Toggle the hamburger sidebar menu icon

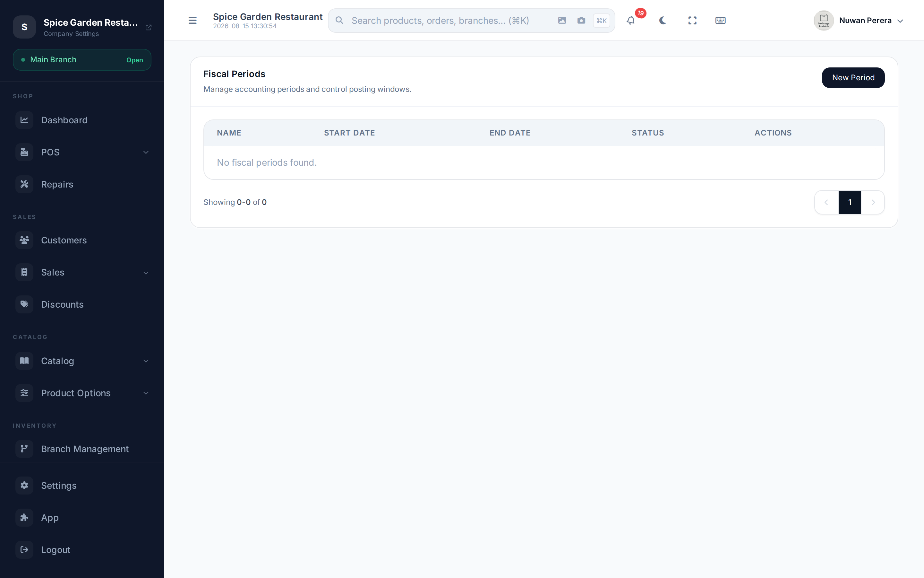[x=193, y=20]
